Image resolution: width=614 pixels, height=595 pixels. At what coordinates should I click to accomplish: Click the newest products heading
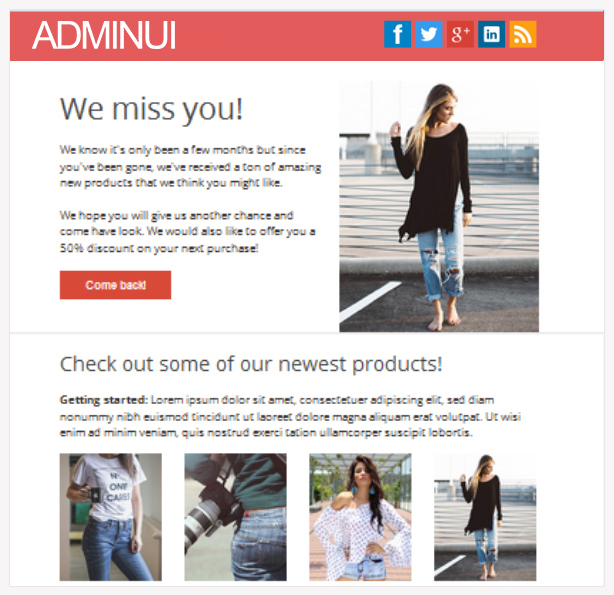pos(251,365)
